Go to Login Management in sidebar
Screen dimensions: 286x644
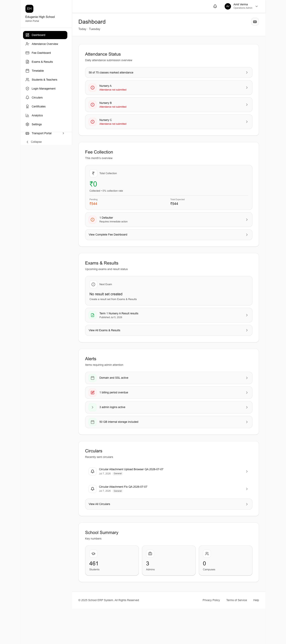click(x=45, y=89)
